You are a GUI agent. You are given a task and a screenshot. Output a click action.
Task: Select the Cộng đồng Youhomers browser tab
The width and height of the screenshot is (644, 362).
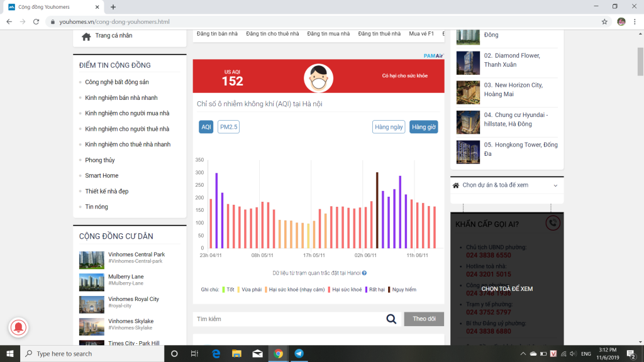(53, 7)
